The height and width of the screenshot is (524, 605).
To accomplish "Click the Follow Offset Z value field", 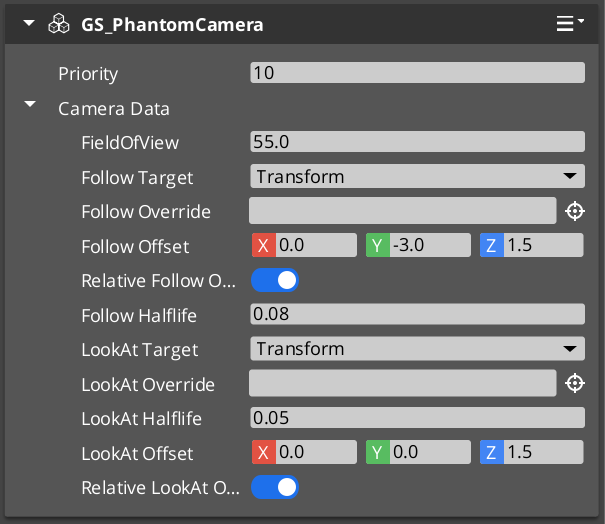I will (543, 246).
